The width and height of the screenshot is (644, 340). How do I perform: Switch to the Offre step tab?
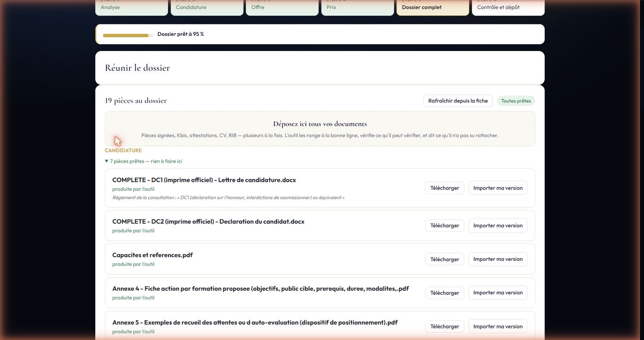pyautogui.click(x=282, y=7)
